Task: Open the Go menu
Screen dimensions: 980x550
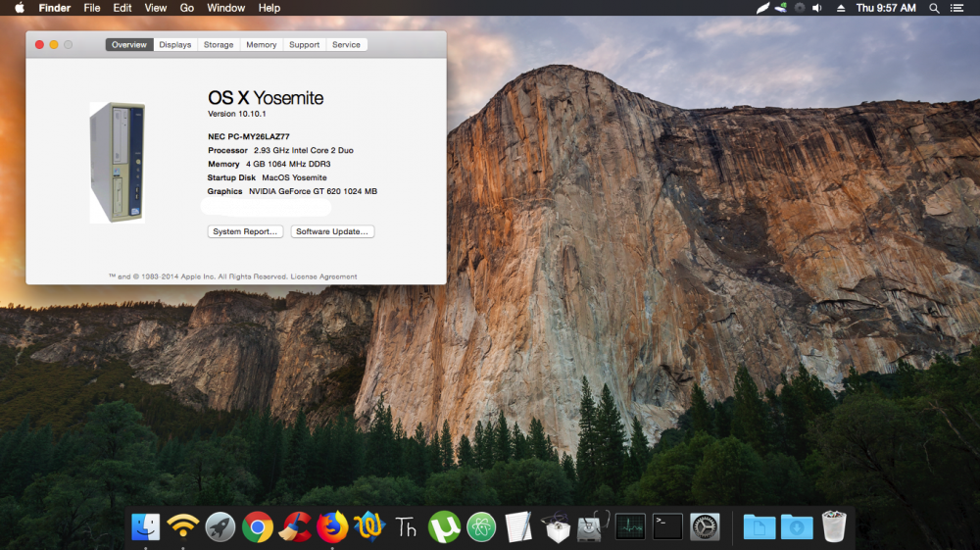Action: 187,8
